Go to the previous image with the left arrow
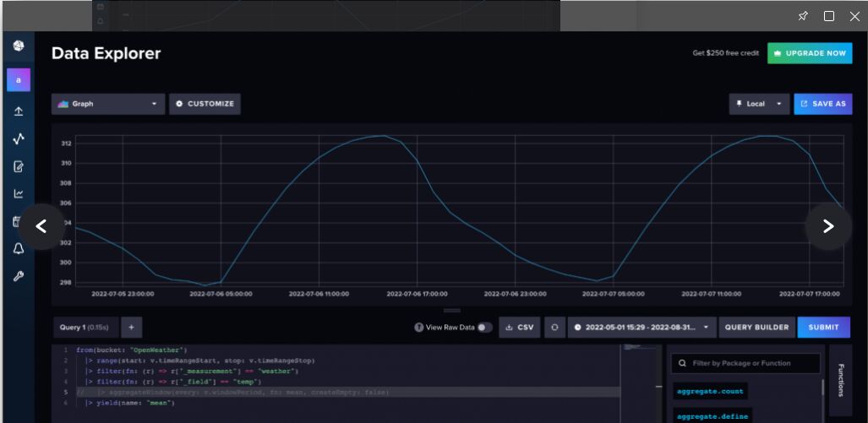 tap(41, 226)
